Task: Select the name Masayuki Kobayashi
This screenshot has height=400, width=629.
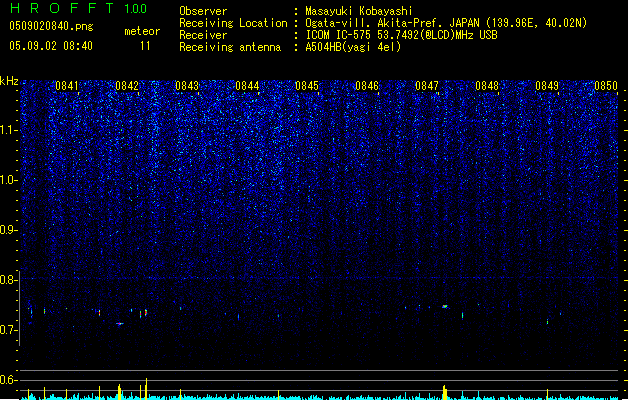Action: click(x=359, y=11)
